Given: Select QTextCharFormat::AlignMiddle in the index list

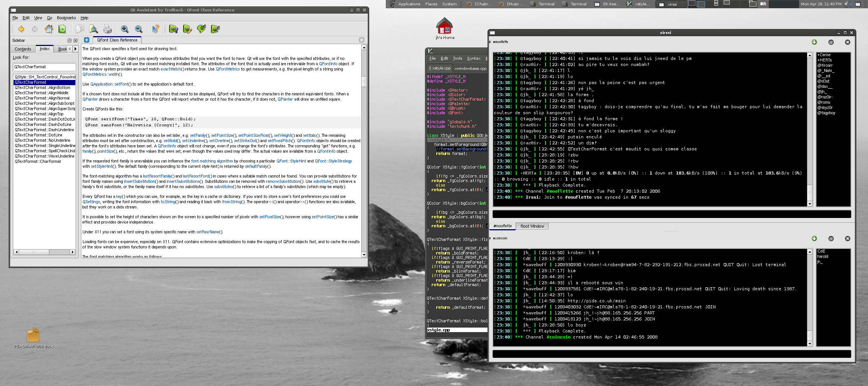Looking at the screenshot, I should pyautogui.click(x=41, y=93).
